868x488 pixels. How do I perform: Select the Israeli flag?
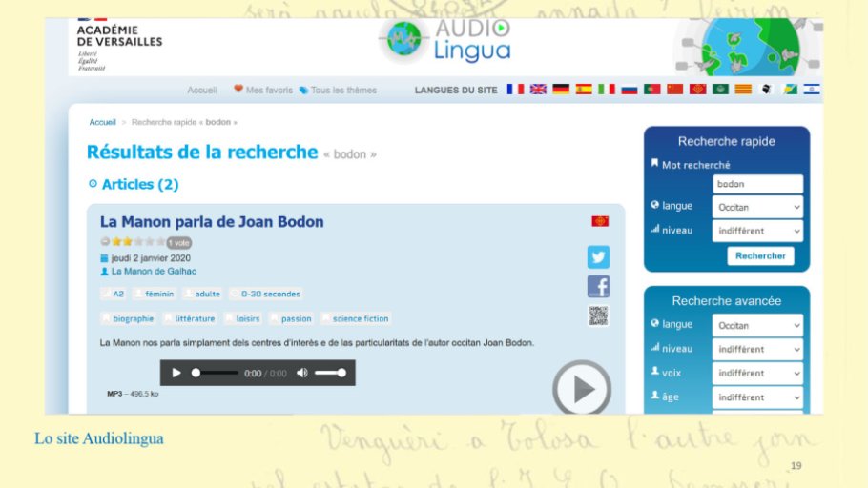click(x=812, y=89)
